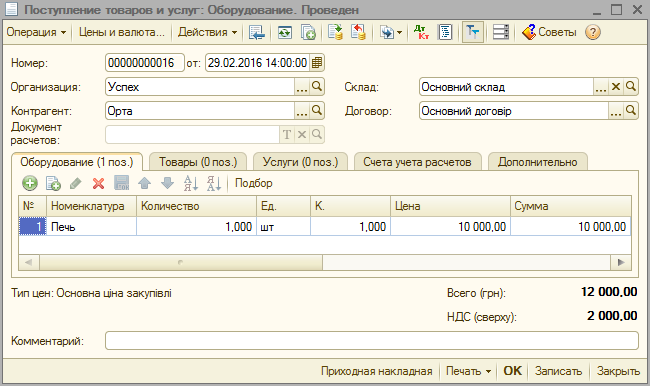The height and width of the screenshot is (386, 650).
Task: Click the horizontal scrollbar thumb
Action: tap(181, 262)
